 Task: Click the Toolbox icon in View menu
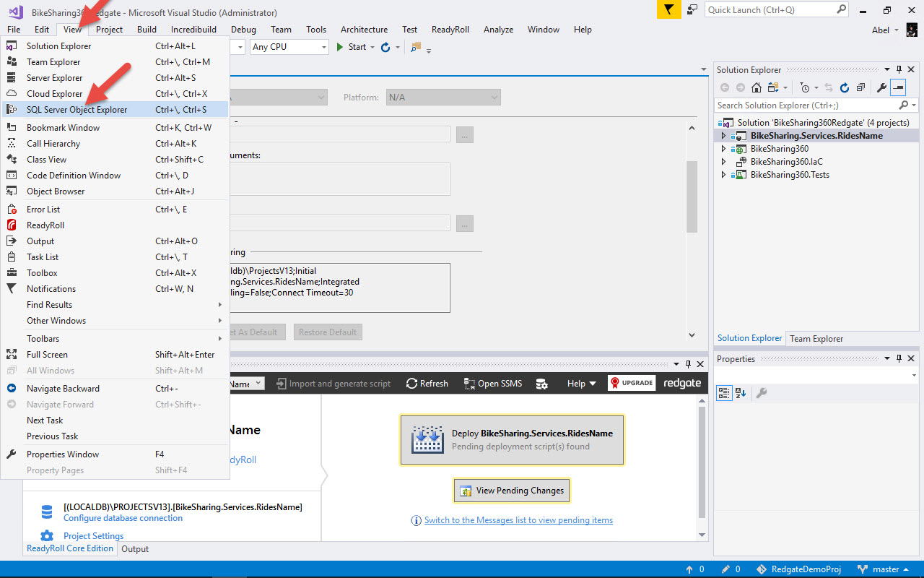(12, 273)
